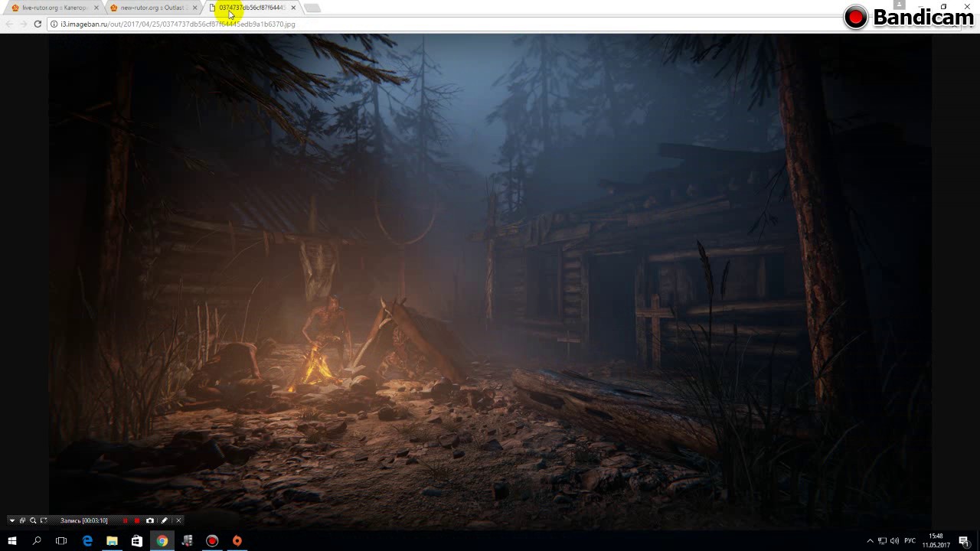View site information icon in address bar
The image size is (980, 551).
[x=54, y=24]
